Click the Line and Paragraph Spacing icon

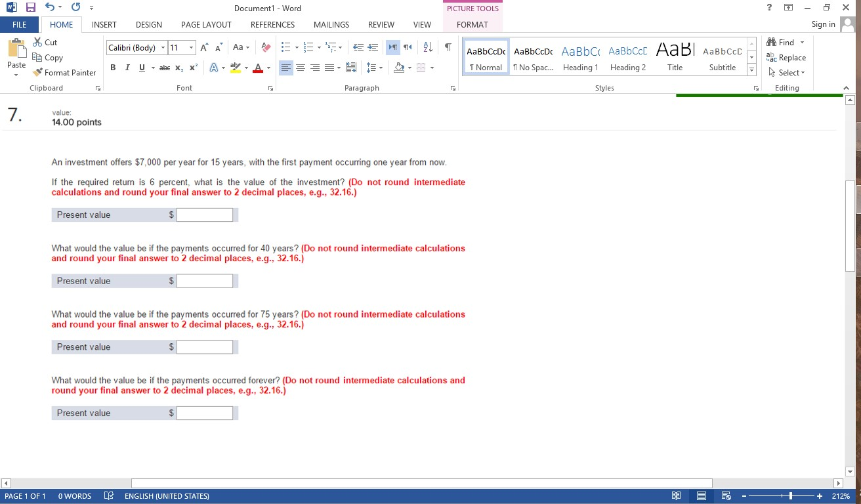tap(371, 68)
